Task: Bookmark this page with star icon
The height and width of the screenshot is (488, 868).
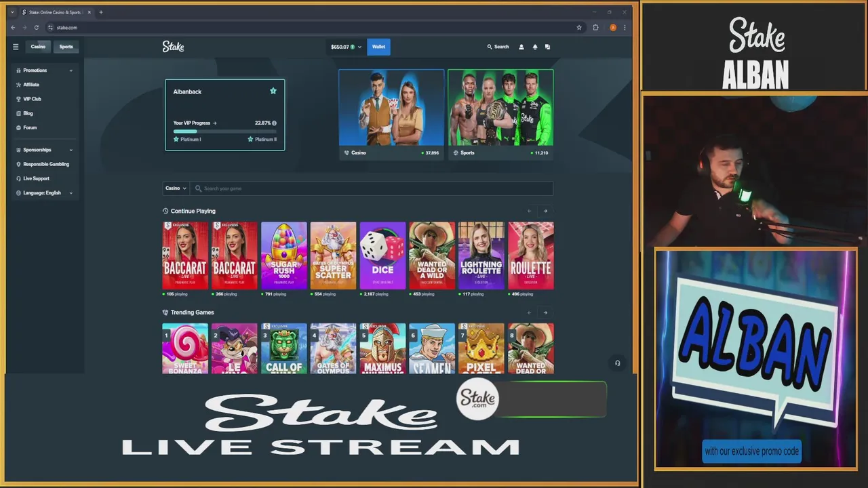Action: click(x=579, y=28)
